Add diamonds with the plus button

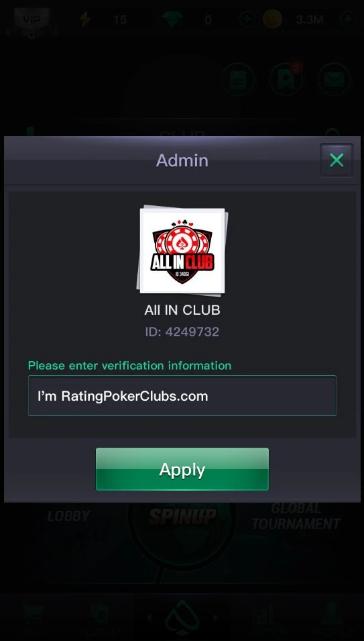247,19
